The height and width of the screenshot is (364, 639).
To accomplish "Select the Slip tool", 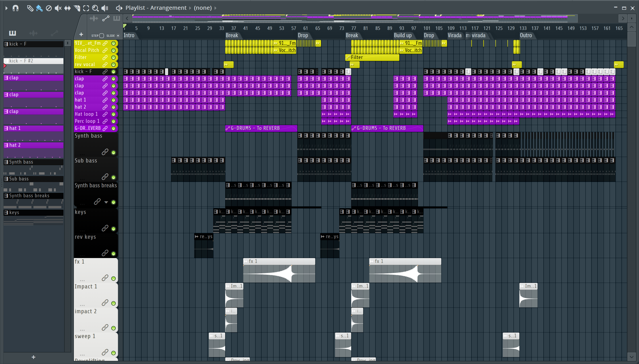I will click(x=67, y=8).
